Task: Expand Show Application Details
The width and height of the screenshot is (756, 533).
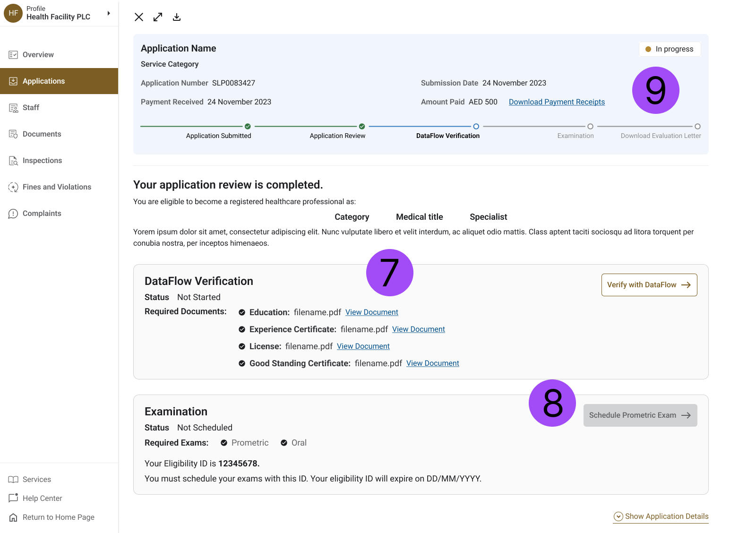Action: pos(661,516)
